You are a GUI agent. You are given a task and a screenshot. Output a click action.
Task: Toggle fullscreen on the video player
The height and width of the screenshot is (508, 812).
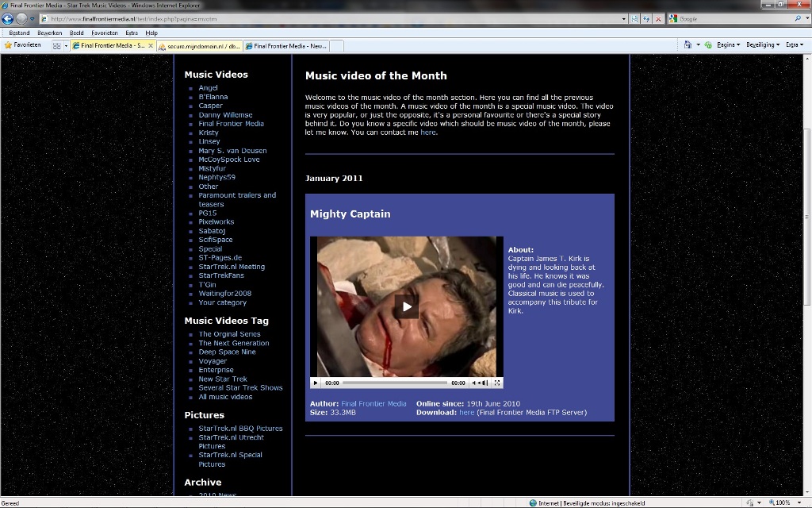click(497, 383)
